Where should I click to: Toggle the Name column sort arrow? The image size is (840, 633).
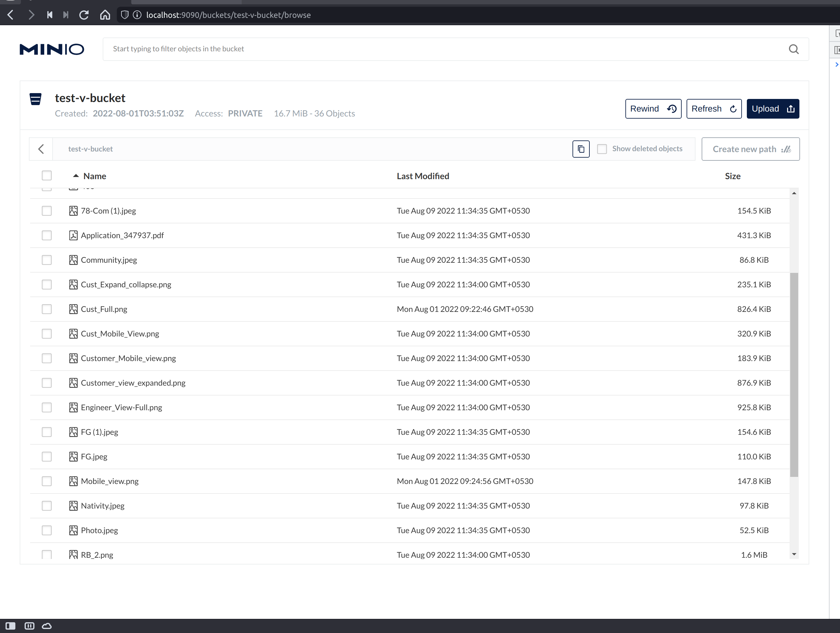[x=76, y=176]
